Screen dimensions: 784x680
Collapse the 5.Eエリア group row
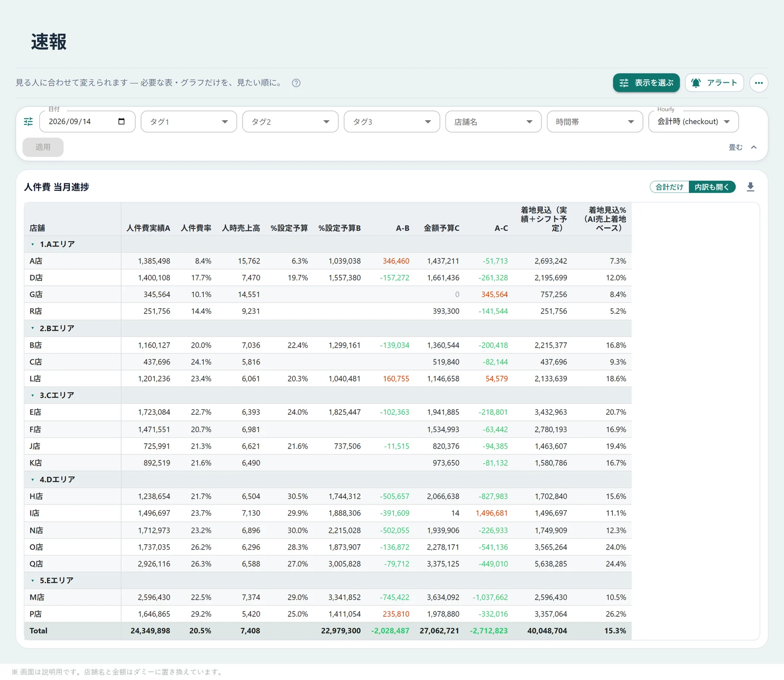click(x=33, y=580)
